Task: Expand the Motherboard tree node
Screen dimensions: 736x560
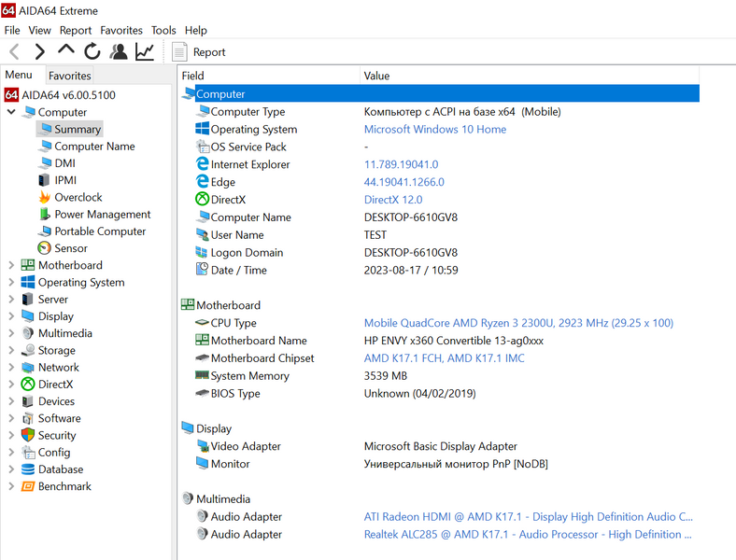Action: click(11, 265)
